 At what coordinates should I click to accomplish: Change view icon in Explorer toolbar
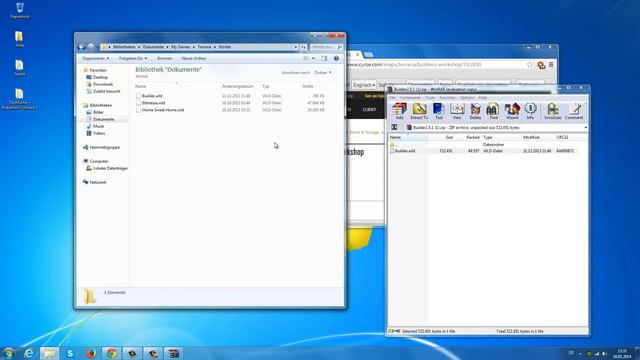pyautogui.click(x=306, y=59)
